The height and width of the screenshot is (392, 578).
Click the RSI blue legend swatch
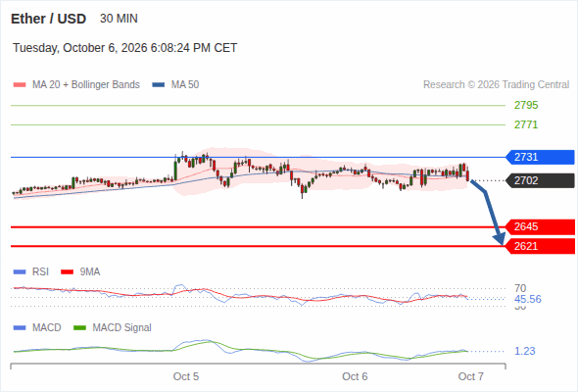tap(20, 272)
